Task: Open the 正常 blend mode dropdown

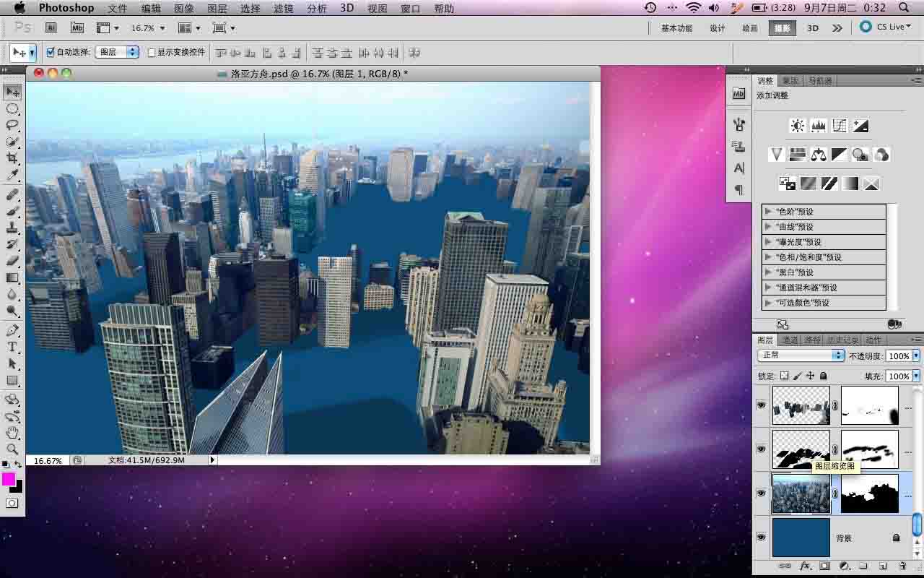Action: (x=801, y=355)
